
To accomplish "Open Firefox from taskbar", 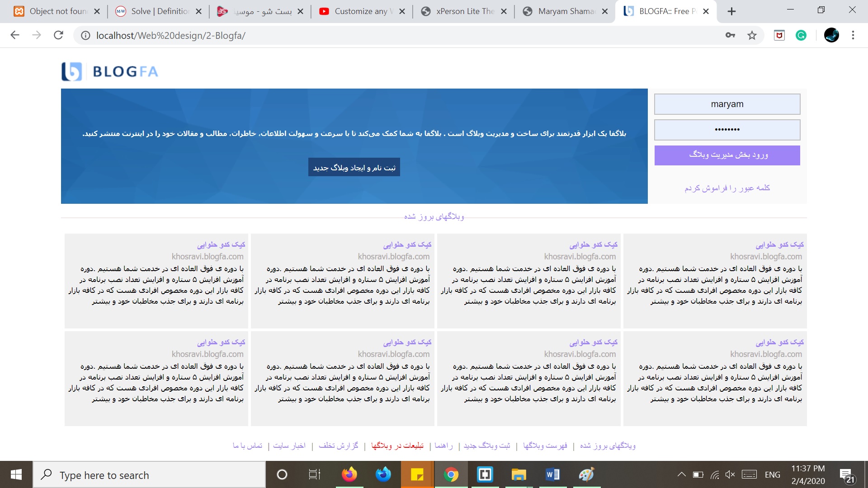I will [349, 474].
